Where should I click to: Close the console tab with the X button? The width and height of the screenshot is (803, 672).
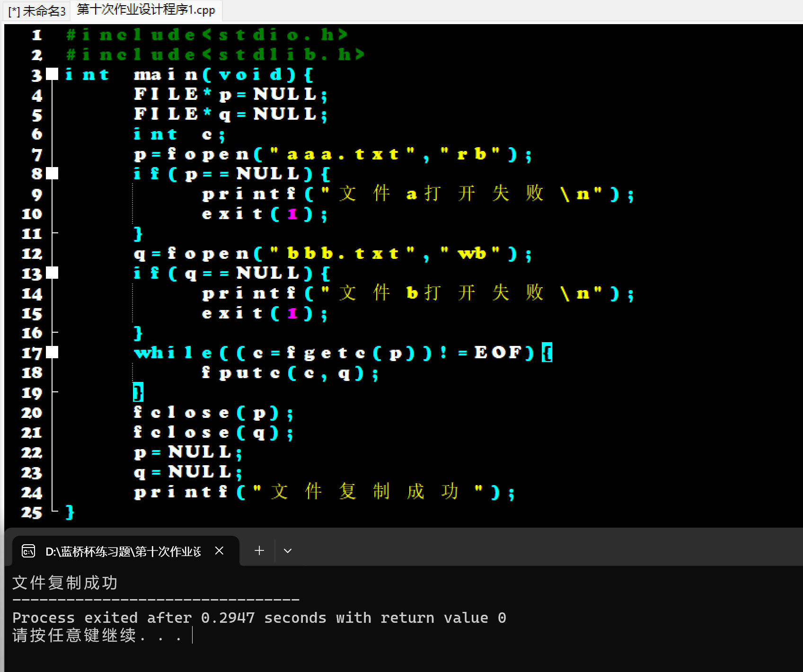(219, 551)
